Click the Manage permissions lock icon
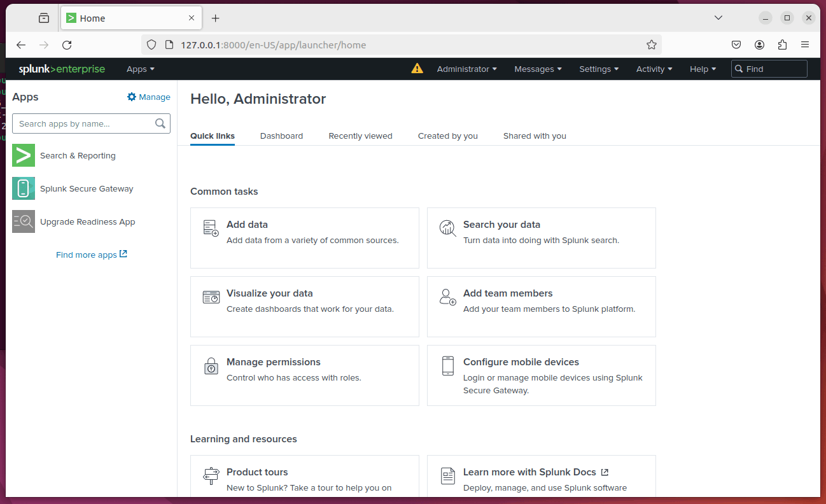The width and height of the screenshot is (826, 504). pos(211,366)
